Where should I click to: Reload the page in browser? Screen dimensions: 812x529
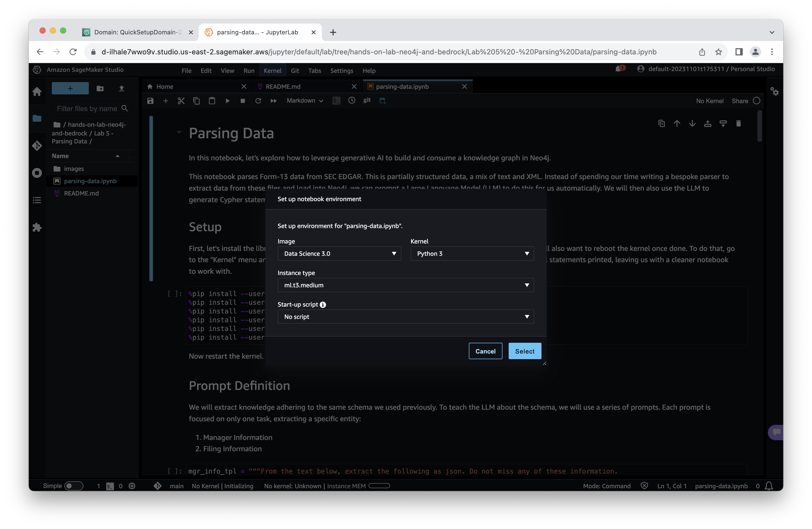[x=73, y=52]
